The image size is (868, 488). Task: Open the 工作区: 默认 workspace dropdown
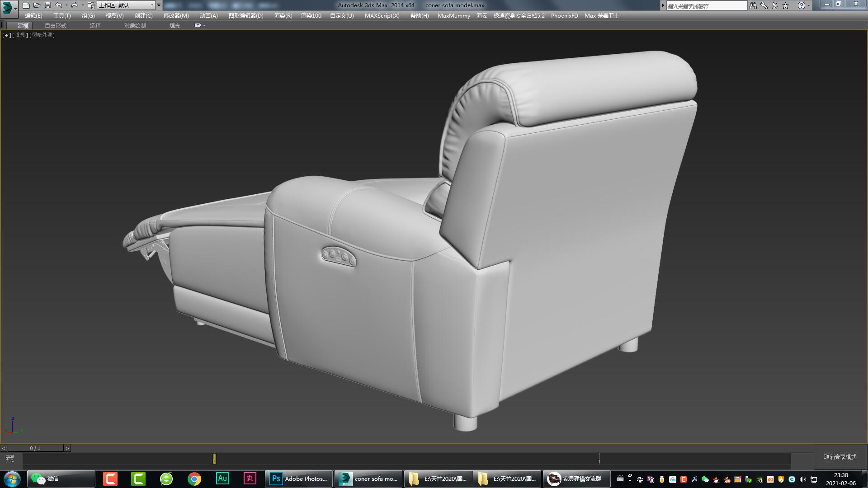tap(152, 5)
